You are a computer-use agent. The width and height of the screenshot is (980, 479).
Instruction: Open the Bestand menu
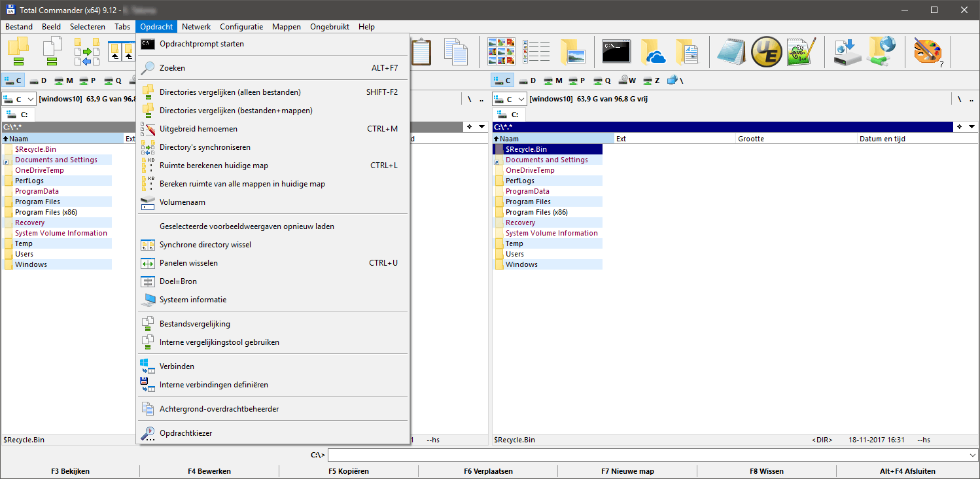point(19,27)
